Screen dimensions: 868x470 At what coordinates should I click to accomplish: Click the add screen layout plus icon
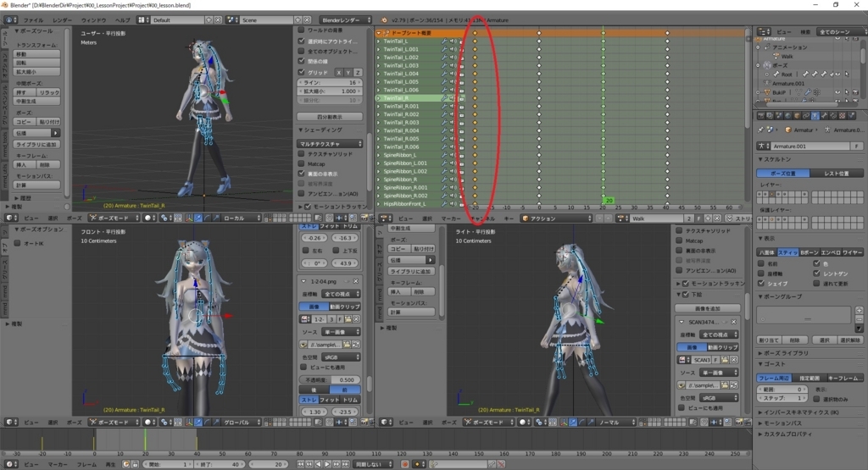click(x=209, y=20)
